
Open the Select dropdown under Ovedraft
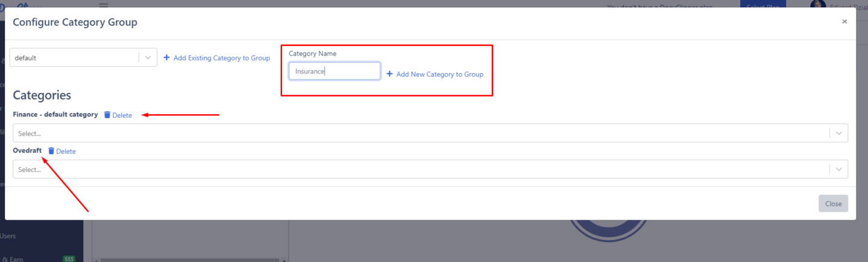[430, 169]
